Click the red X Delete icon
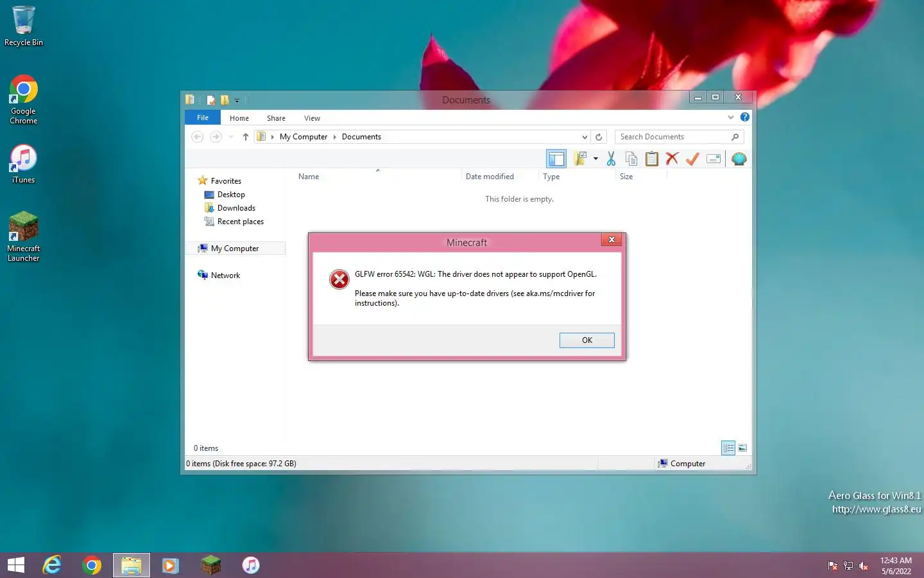 (672, 159)
